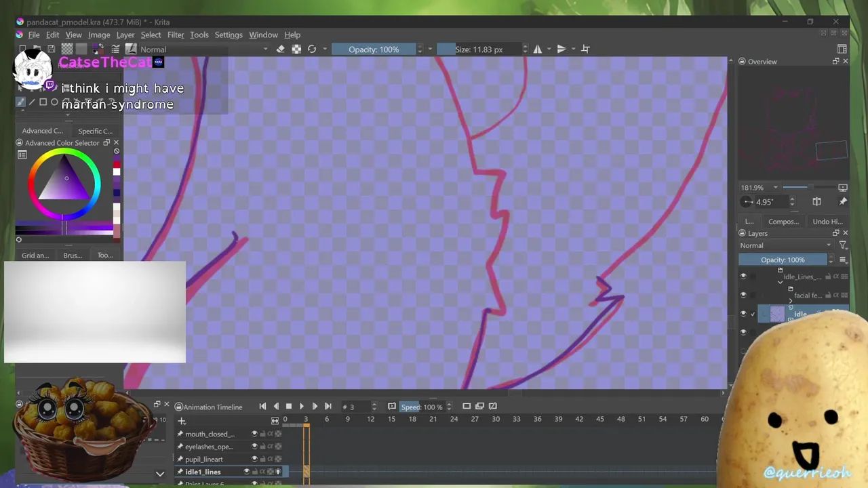The height and width of the screenshot is (488, 868).
Task: Click mirror canvas icon in Overview
Action: (816, 201)
